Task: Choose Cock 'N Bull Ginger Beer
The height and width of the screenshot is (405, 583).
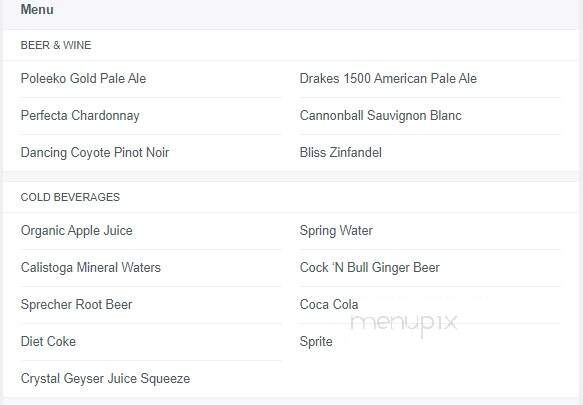Action: click(x=370, y=267)
